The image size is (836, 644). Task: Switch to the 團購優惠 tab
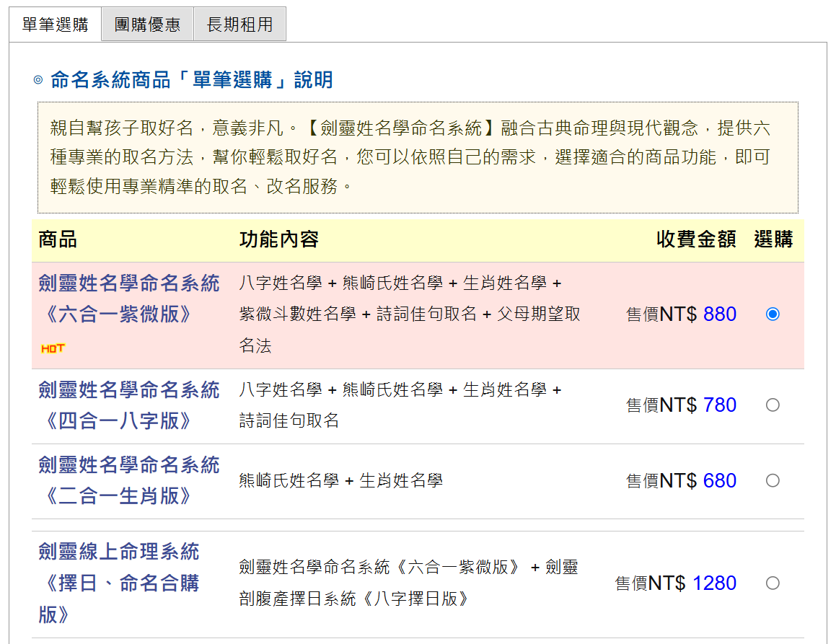(x=147, y=25)
